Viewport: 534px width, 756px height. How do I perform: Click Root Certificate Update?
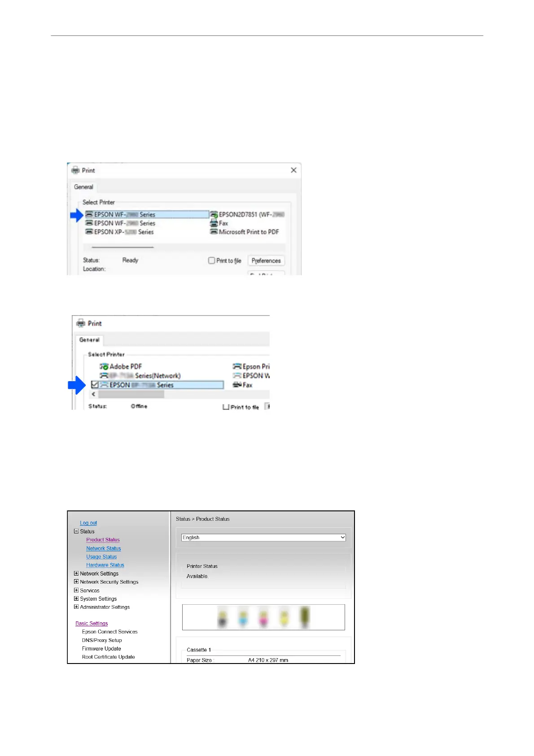pyautogui.click(x=108, y=657)
